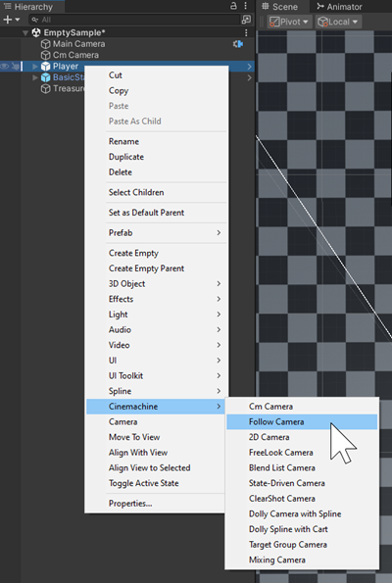Switch to the Animator tab
This screenshot has width=392, height=583.
(339, 6)
